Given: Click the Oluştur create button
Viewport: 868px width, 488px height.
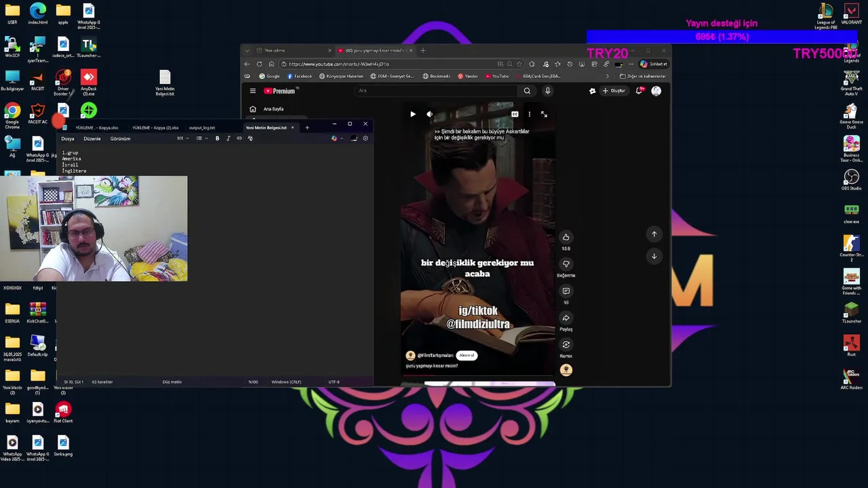Looking at the screenshot, I should point(614,91).
